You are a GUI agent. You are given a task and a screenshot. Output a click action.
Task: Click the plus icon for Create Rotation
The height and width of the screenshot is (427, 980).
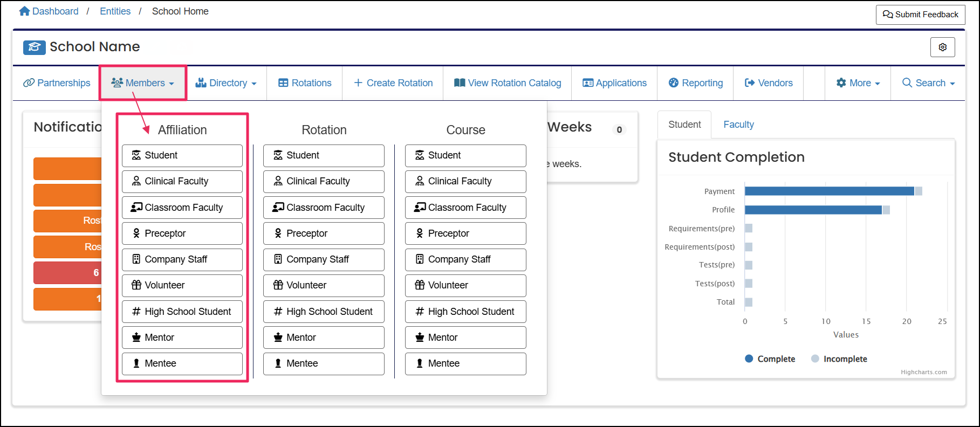358,83
